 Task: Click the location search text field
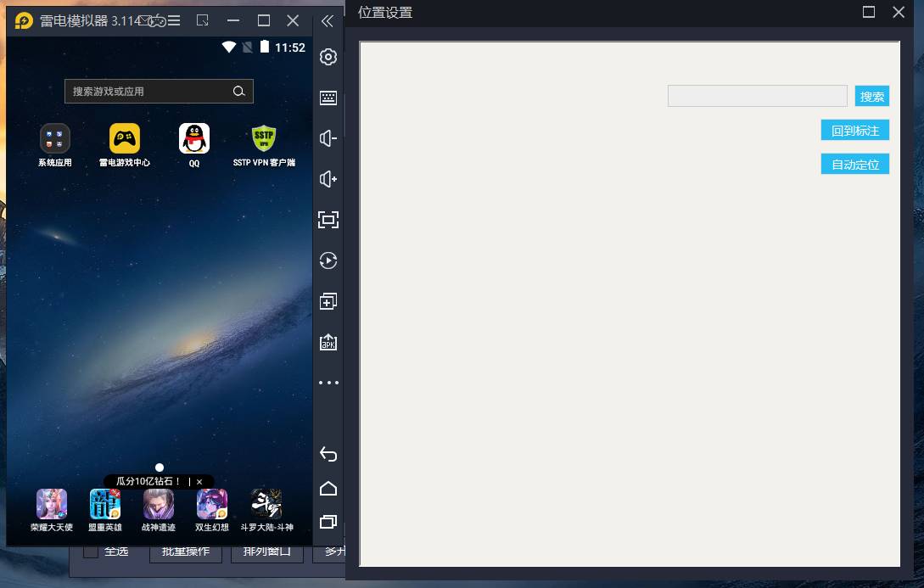757,97
